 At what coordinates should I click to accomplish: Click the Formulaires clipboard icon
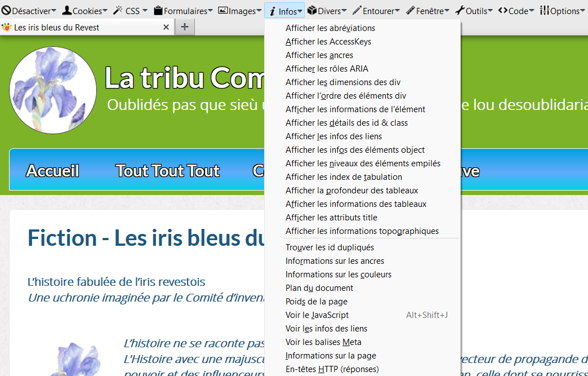pyautogui.click(x=158, y=10)
